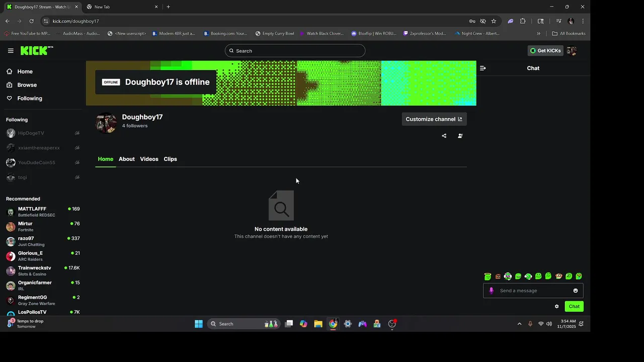
Task: Open a new browser tab
Action: 168,7
